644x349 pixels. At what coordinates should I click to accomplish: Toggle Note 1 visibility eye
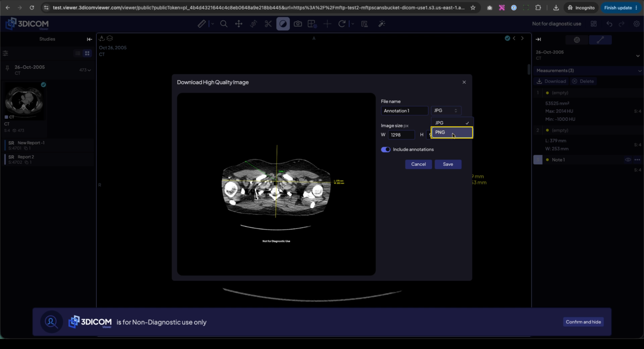click(628, 160)
